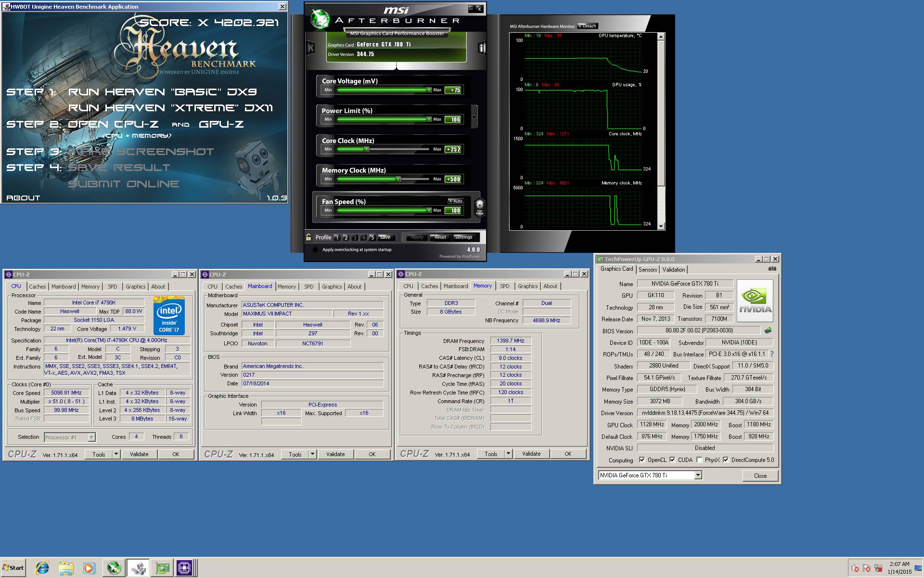The height and width of the screenshot is (578, 924).
Task: Switch to GPU-Z taskbar icon
Action: 162,568
